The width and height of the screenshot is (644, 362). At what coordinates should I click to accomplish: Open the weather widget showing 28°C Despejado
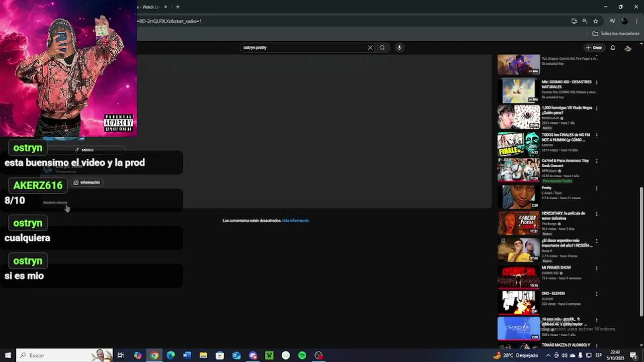(x=516, y=355)
